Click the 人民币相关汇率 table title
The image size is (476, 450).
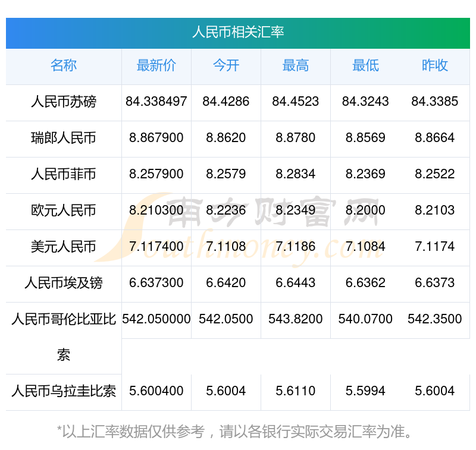[238, 32]
